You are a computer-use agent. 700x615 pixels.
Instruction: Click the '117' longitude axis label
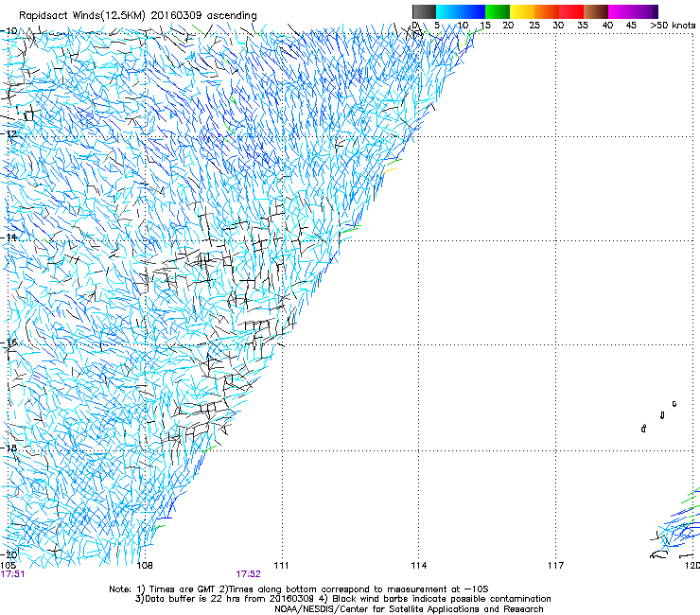(x=556, y=566)
